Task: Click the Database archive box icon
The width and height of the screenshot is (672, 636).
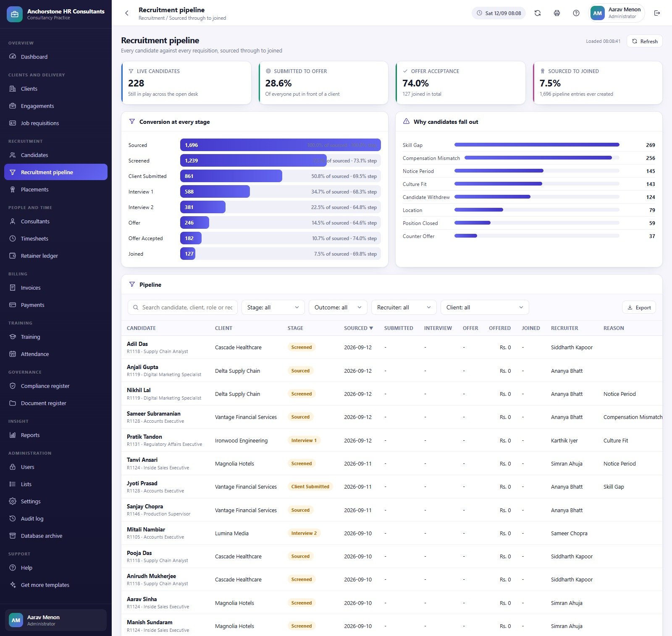Action: [x=13, y=536]
